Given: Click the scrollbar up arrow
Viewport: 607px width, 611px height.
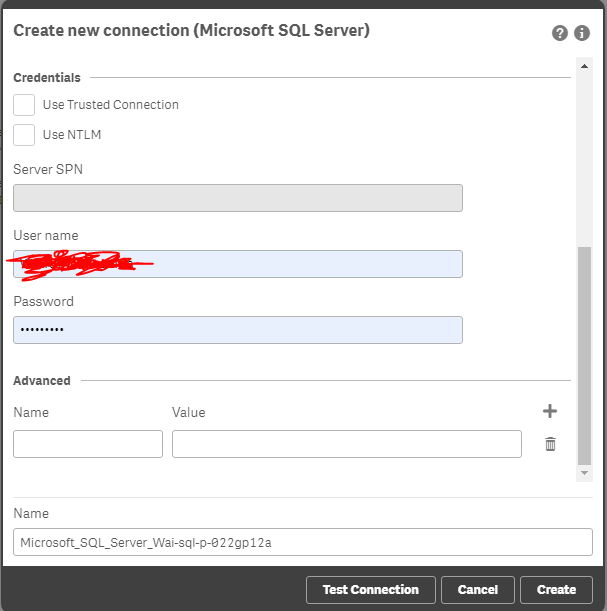Looking at the screenshot, I should point(585,66).
